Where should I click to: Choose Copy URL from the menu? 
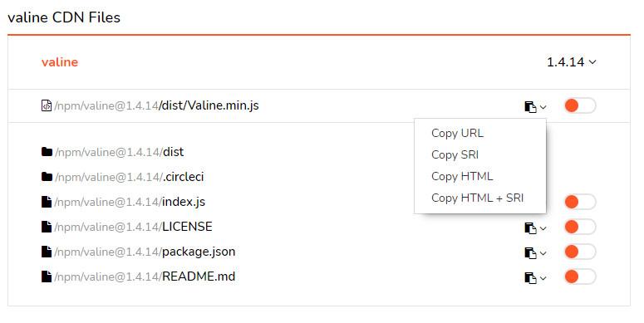(x=457, y=133)
